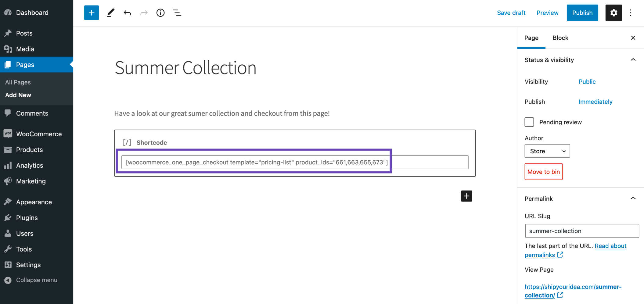Click the Preview link

[x=548, y=13]
